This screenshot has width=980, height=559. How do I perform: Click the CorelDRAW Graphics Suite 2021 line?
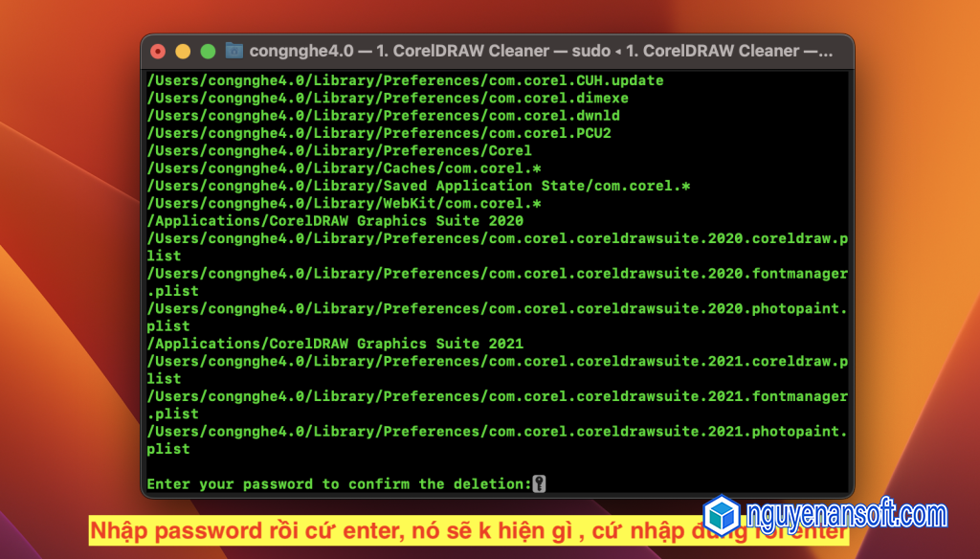pos(335,344)
